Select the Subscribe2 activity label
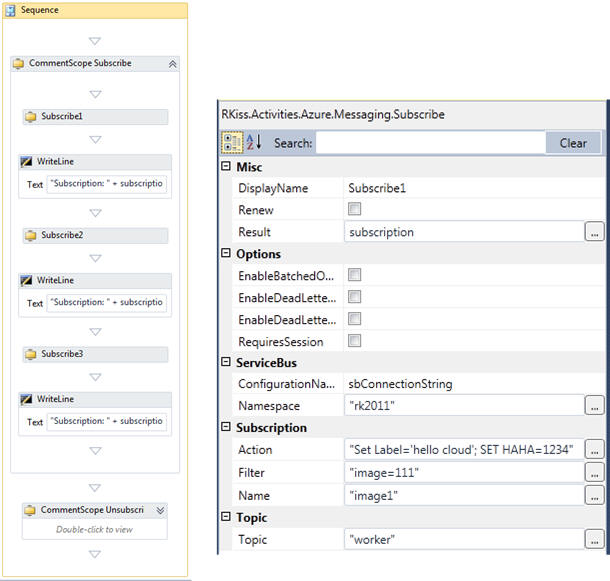This screenshot has height=581, width=610. 62,235
